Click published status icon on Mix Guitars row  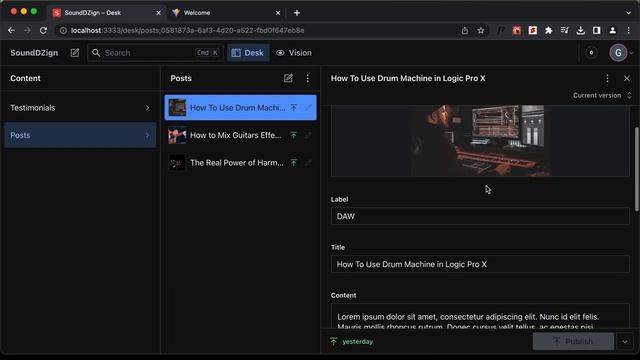coord(293,135)
